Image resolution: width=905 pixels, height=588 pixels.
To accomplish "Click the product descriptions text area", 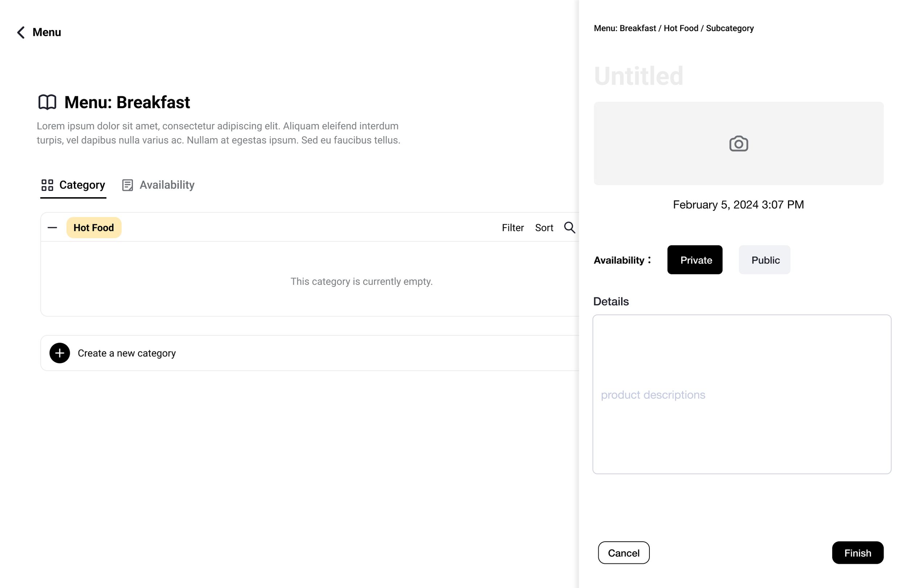I will 741,394.
